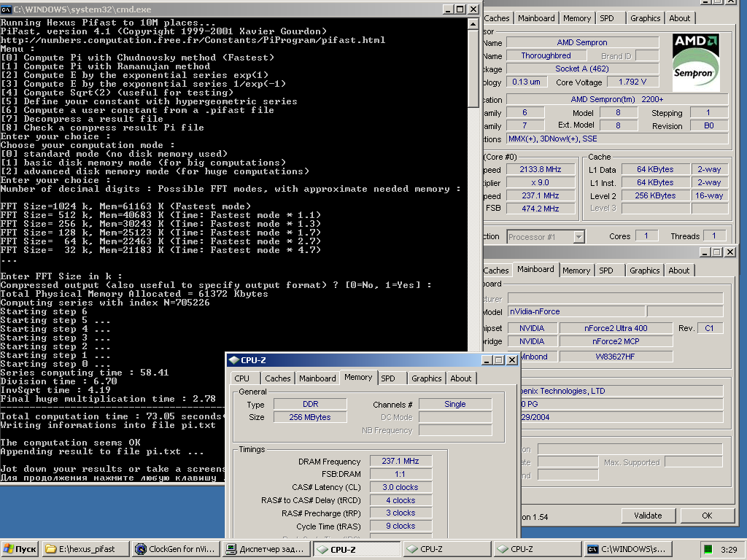Open Caches tab in front CPU-Z window
Viewport: 747px width, 560px height.
pyautogui.click(x=277, y=378)
